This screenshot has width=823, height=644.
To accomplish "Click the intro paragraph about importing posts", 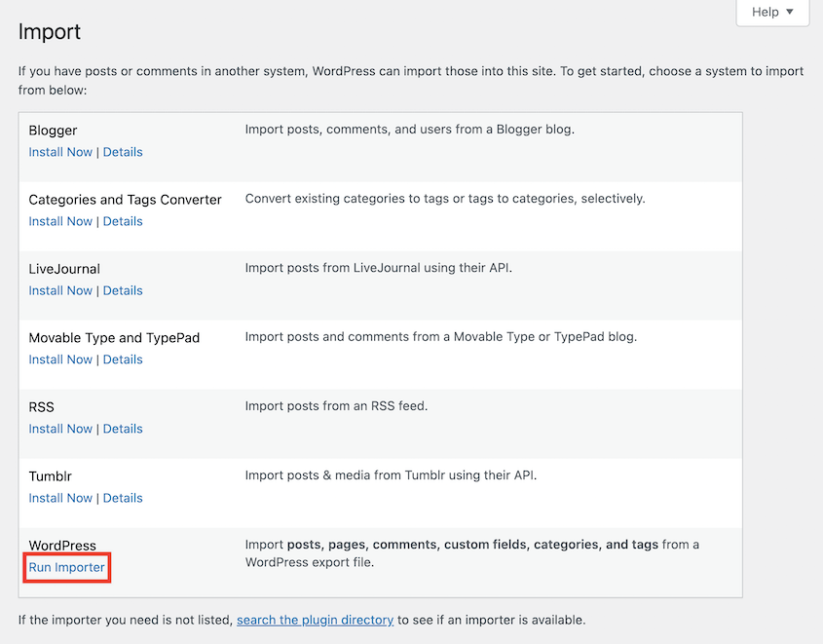I will (x=411, y=80).
